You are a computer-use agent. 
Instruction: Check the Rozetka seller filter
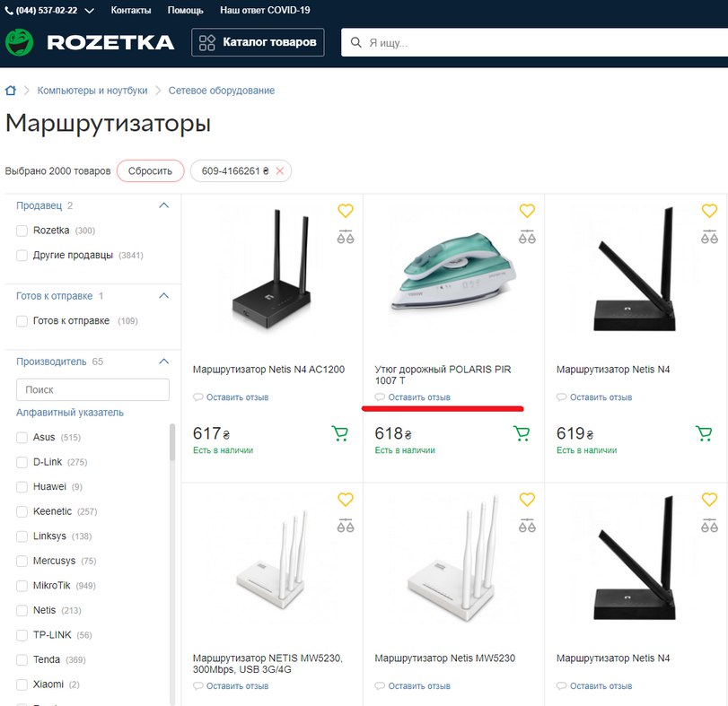(22, 231)
